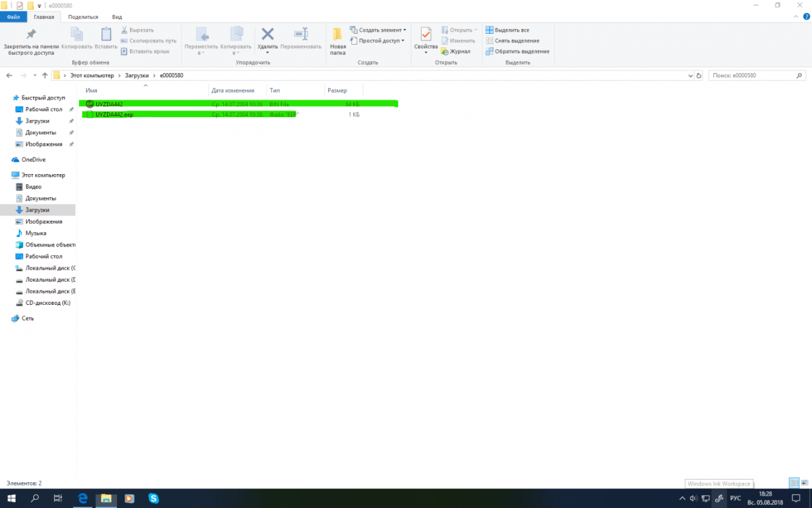
Task: Open the Журнал history command
Action: (x=455, y=51)
